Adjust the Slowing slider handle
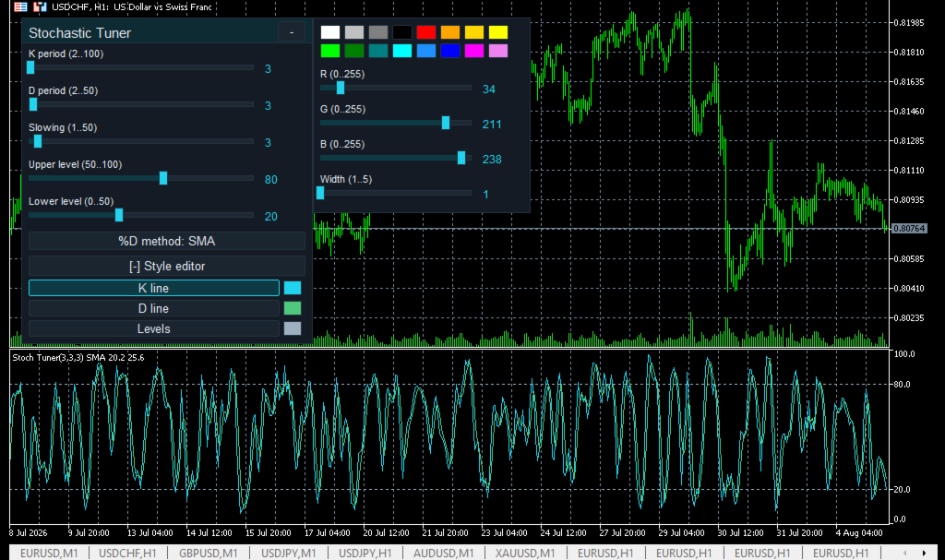Image resolution: width=945 pixels, height=560 pixels. (x=38, y=141)
